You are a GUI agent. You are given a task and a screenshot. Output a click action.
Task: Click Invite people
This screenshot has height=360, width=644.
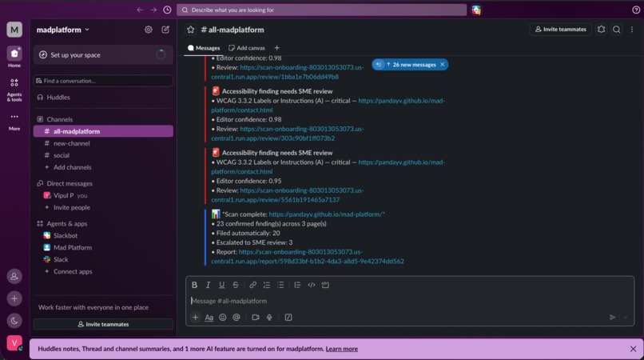click(x=103, y=207)
